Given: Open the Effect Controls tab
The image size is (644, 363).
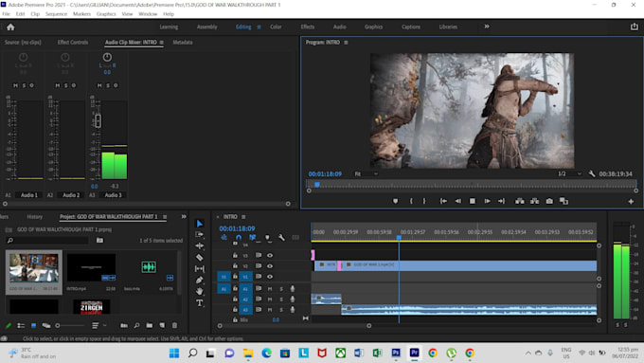Looking at the screenshot, I should (73, 43).
